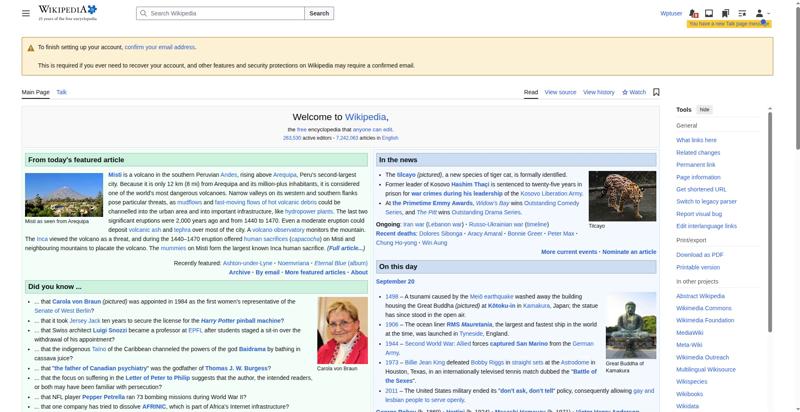
Task: Open the user account dropdown menu
Action: [x=762, y=13]
